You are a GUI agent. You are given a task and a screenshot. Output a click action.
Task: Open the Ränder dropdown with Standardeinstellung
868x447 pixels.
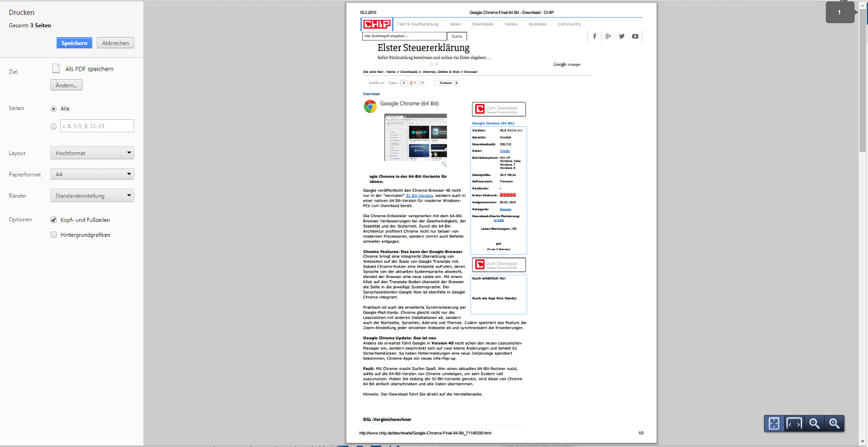[x=92, y=196]
